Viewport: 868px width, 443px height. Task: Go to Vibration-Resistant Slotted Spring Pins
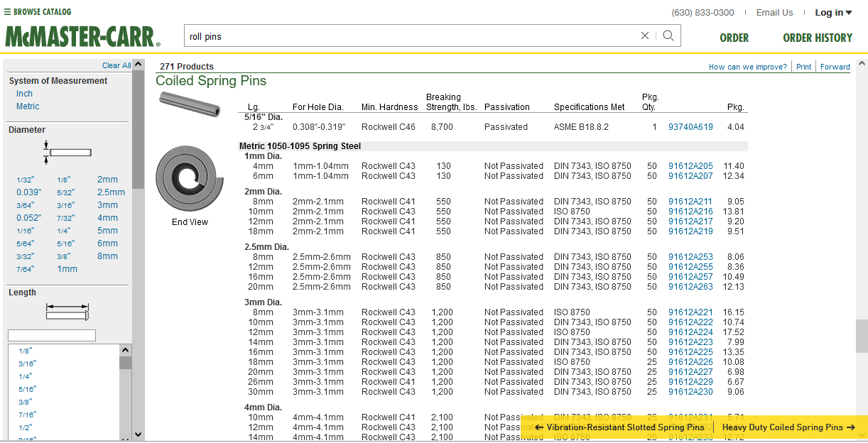tap(619, 427)
